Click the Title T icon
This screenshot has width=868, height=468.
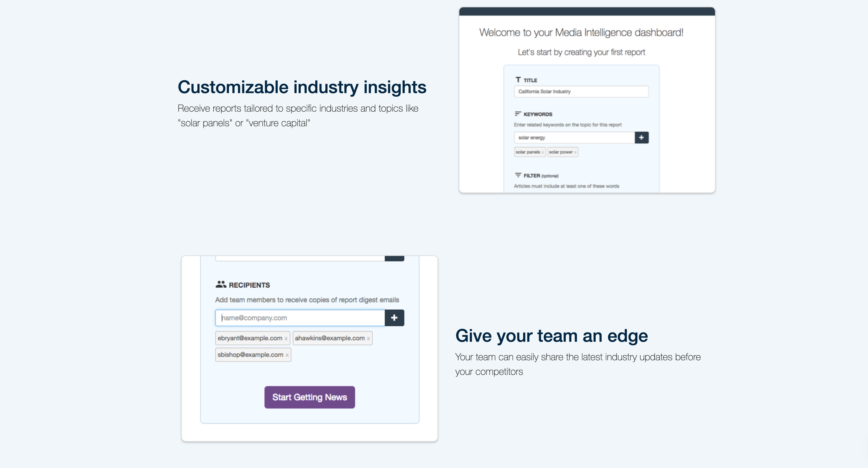[518, 79]
